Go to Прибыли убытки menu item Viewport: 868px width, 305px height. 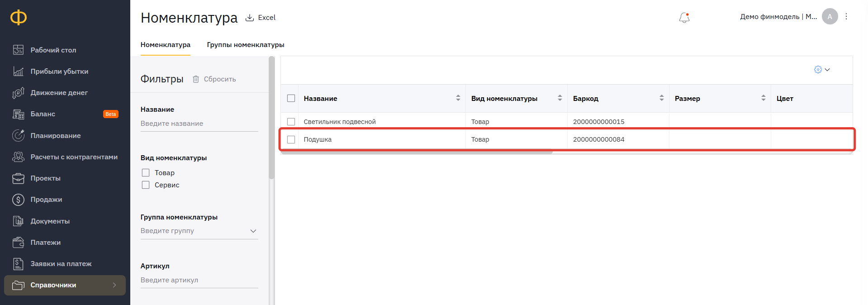(59, 71)
